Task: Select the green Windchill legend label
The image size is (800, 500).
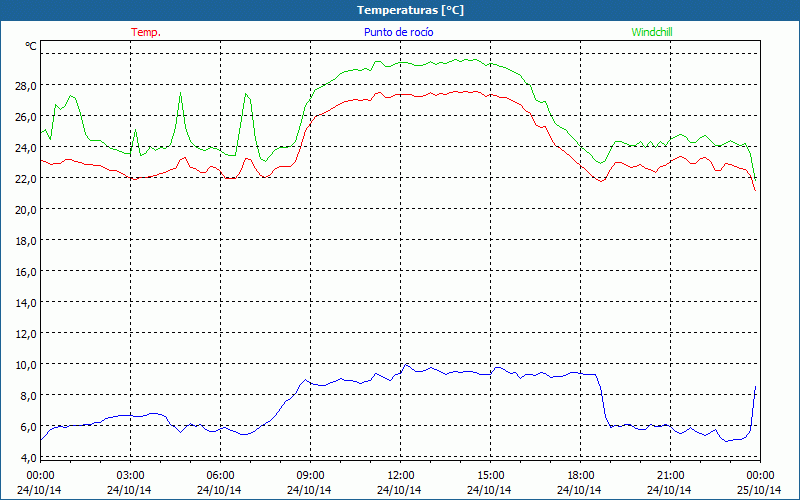Action: 652,32
